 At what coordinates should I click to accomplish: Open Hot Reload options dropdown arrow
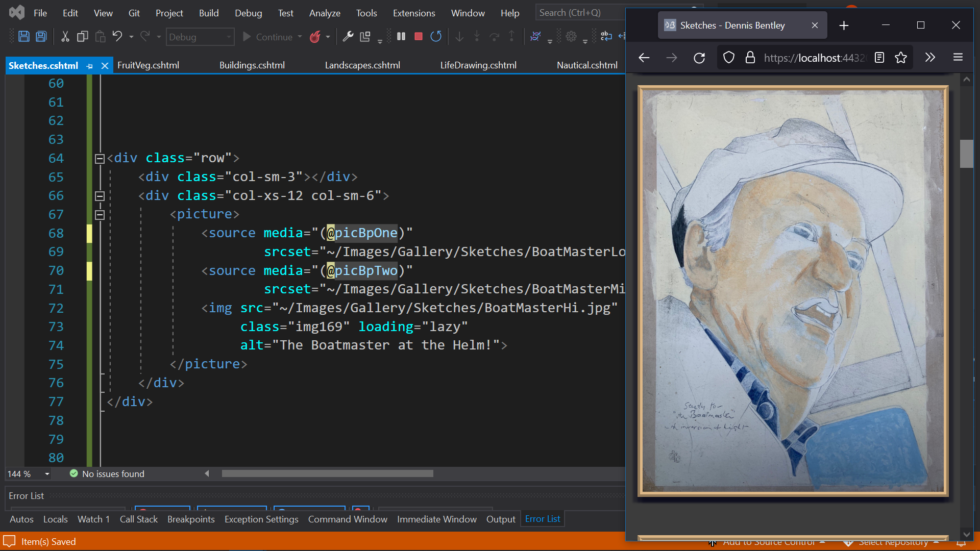pos(328,37)
